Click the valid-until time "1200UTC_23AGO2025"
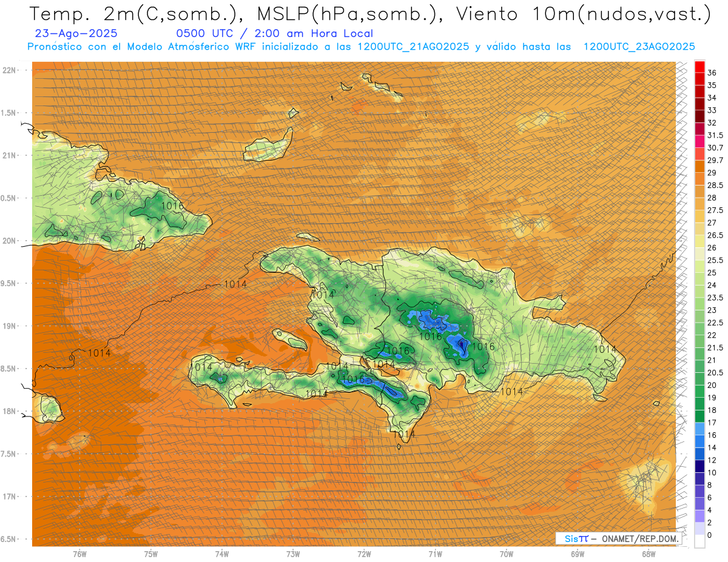The width and height of the screenshot is (728, 562). [x=639, y=47]
